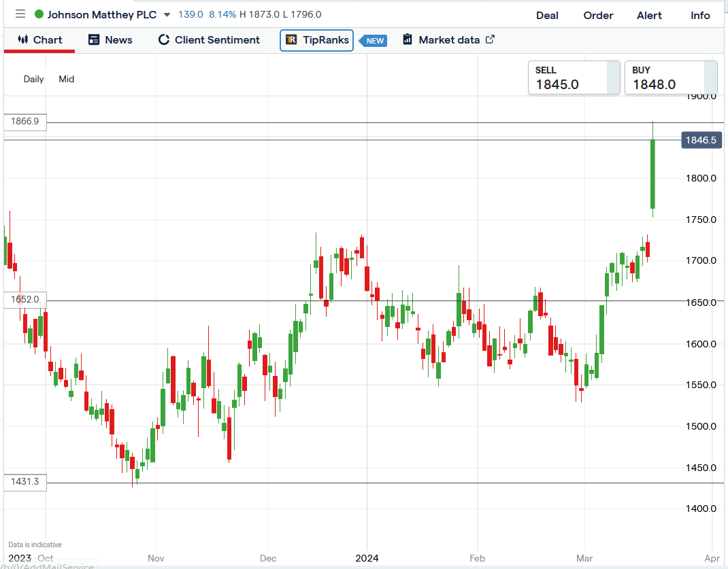Expand the Johnson Matthey PLC instrument dropdown arrow
728x569 pixels.
tap(167, 15)
